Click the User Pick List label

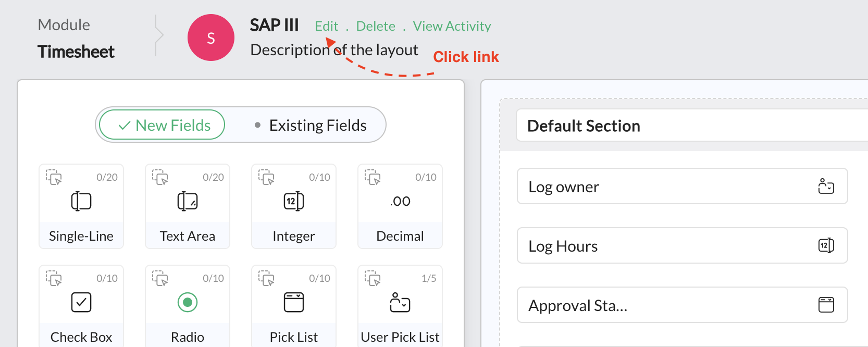[x=400, y=337]
